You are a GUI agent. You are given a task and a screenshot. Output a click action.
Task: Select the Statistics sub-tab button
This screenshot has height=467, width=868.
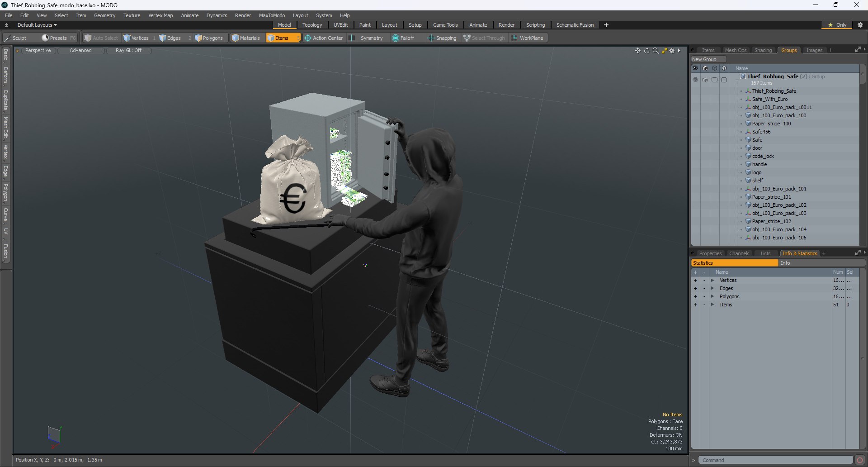[x=735, y=263]
